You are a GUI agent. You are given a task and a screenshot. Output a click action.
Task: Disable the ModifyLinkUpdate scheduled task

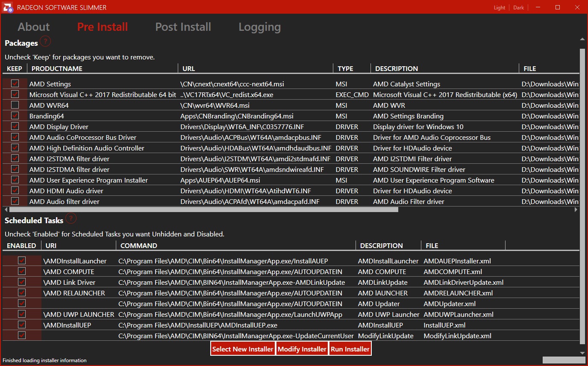(x=22, y=336)
